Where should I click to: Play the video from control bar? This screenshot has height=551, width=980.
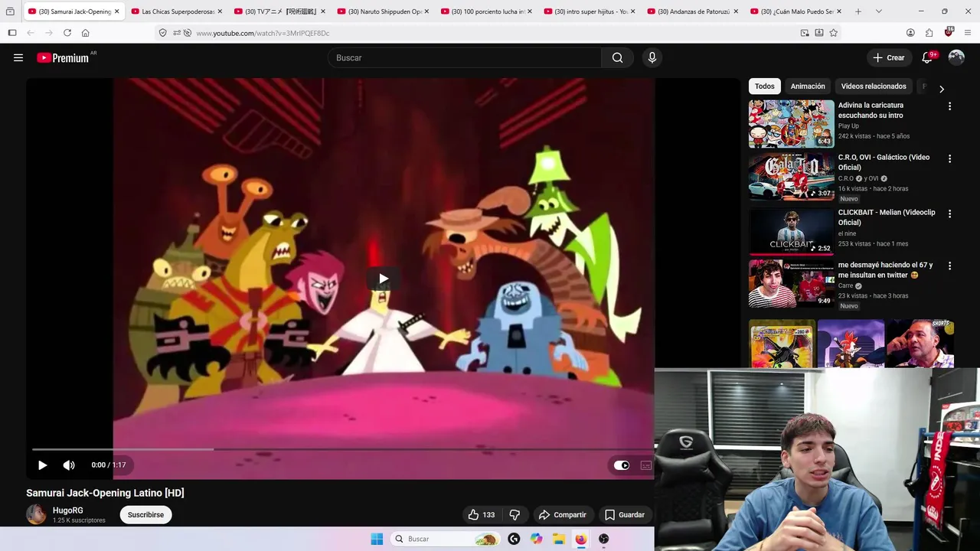[x=43, y=465]
